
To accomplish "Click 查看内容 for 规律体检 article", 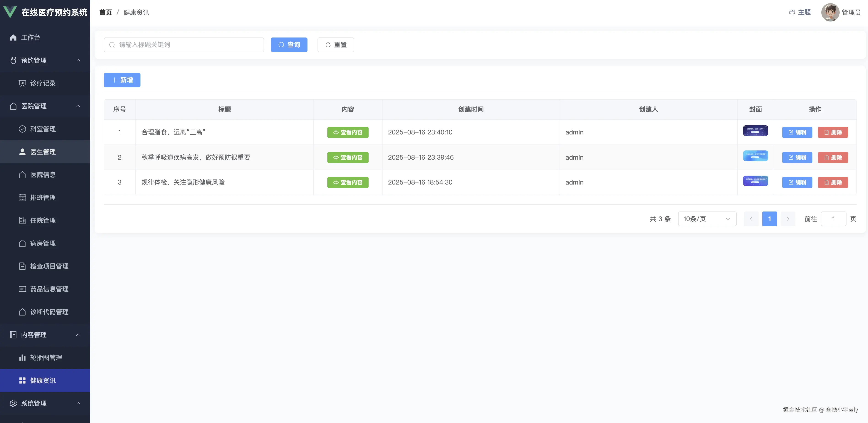I will [348, 182].
